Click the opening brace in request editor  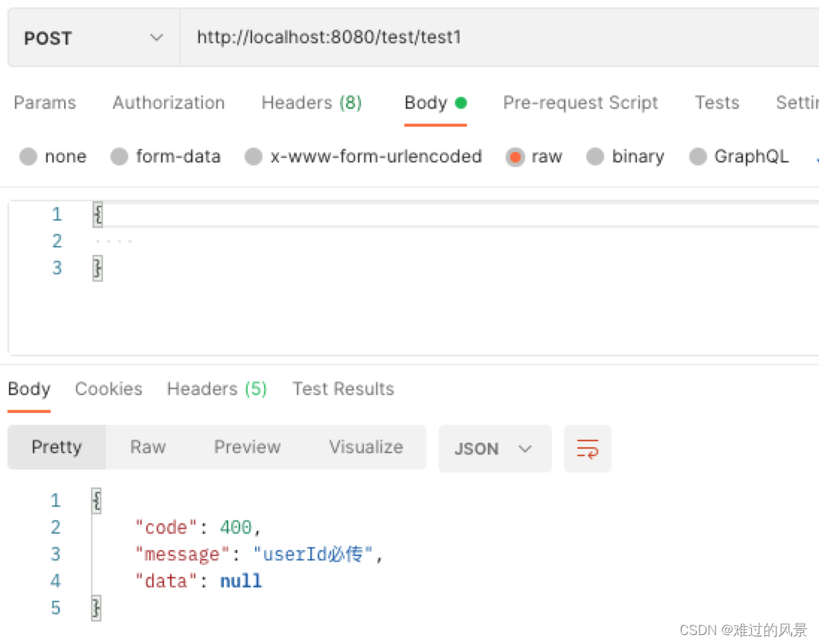tap(98, 215)
